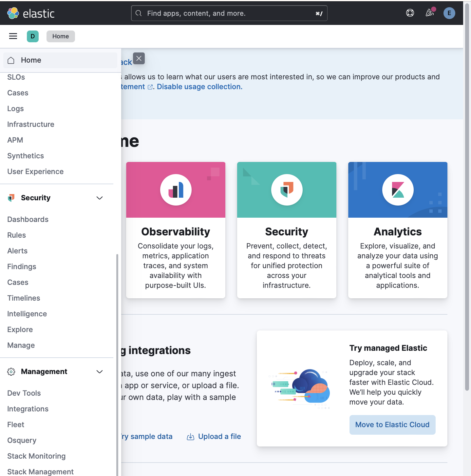Click the Analytics card Kibana logo
471x476 pixels.
coord(398,190)
